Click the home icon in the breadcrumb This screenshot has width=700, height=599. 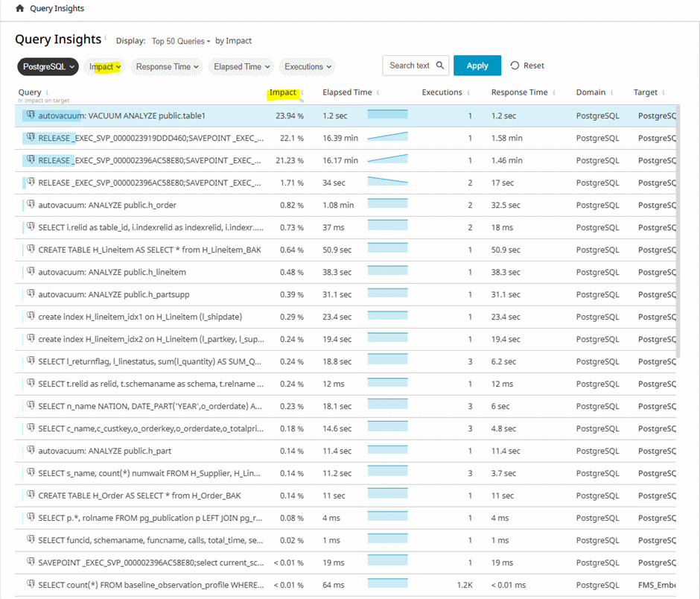pyautogui.click(x=19, y=8)
